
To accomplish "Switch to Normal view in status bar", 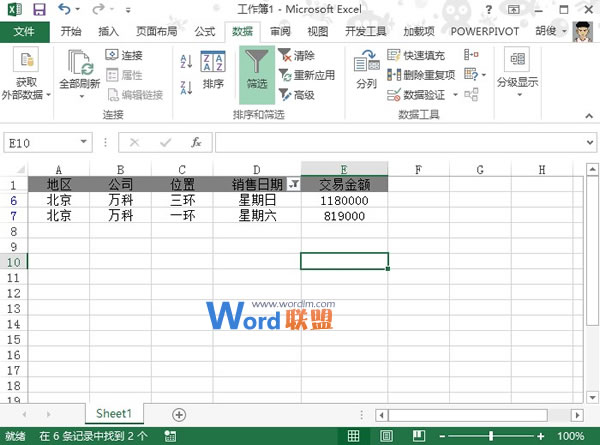I will (x=353, y=436).
